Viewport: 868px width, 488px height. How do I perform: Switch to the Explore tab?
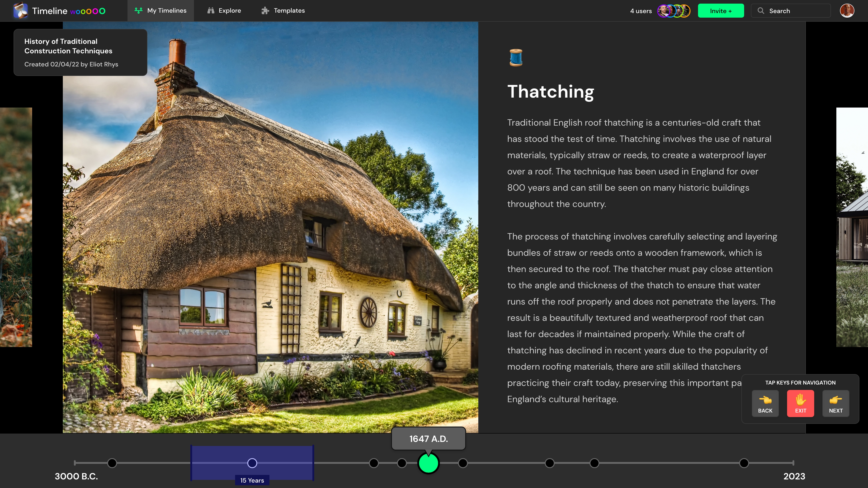click(224, 10)
